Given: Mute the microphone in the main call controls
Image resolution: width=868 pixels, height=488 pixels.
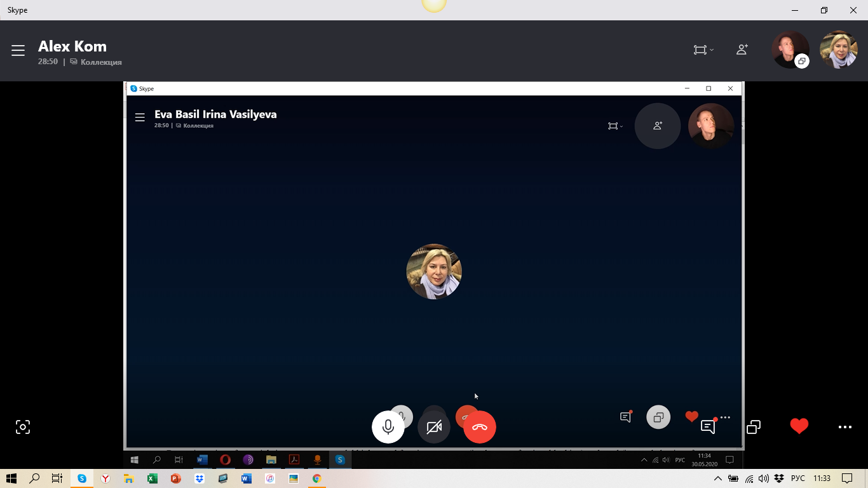Looking at the screenshot, I should pyautogui.click(x=388, y=427).
